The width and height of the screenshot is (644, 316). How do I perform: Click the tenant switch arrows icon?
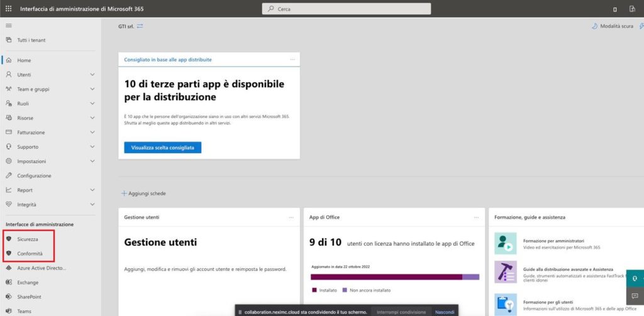(x=140, y=26)
